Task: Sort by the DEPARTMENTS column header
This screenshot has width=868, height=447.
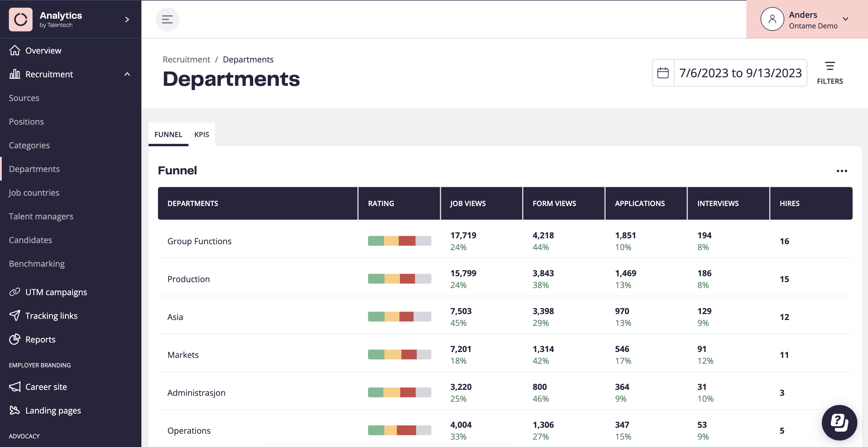Action: point(258,203)
